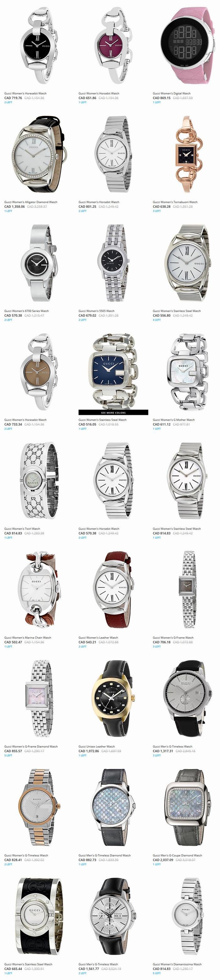The image size is (220, 980).
Task: Open Gucci Women's G Mother Watch link
Action: [174, 420]
